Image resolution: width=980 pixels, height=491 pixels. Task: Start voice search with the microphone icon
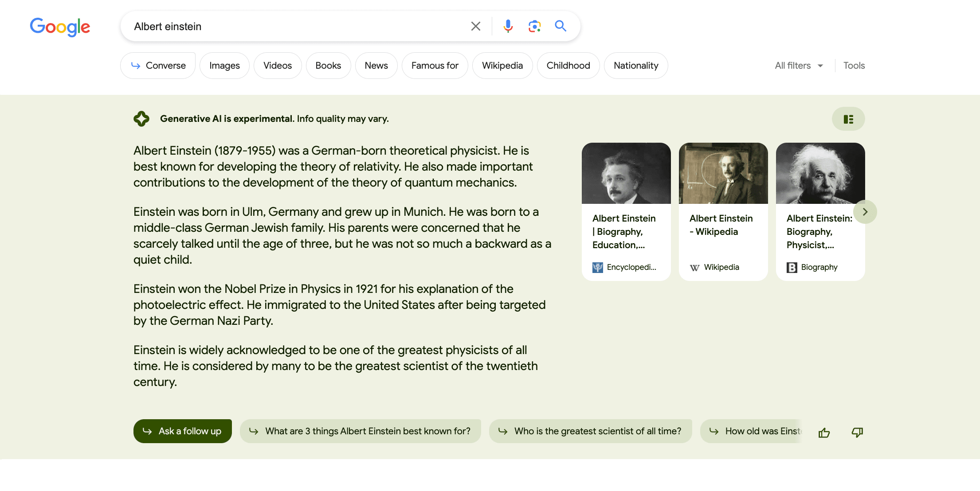[508, 26]
